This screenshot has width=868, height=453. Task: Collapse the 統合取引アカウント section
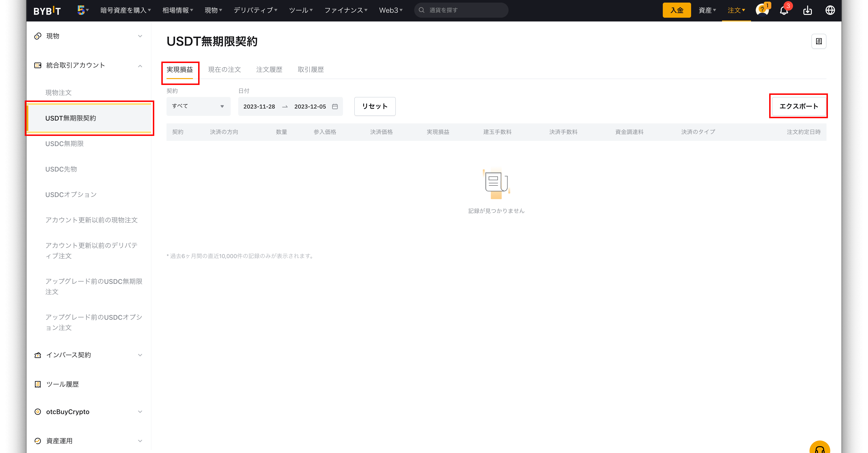coord(140,66)
